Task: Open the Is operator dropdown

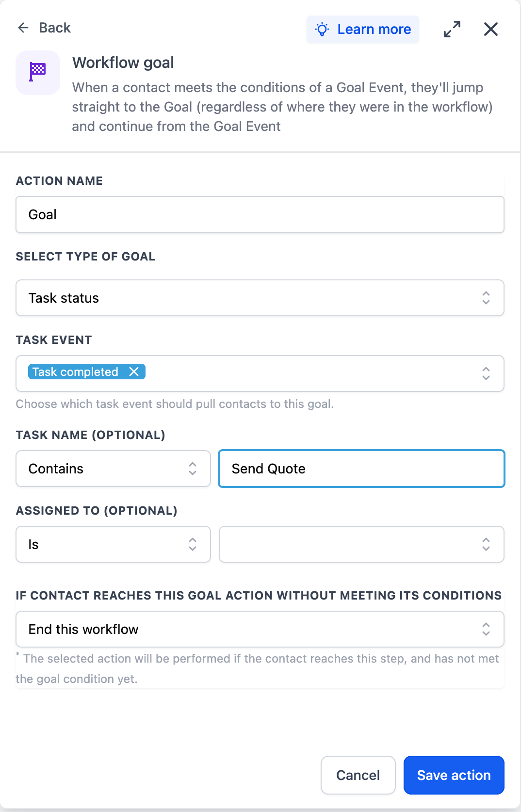Action: 114,544
